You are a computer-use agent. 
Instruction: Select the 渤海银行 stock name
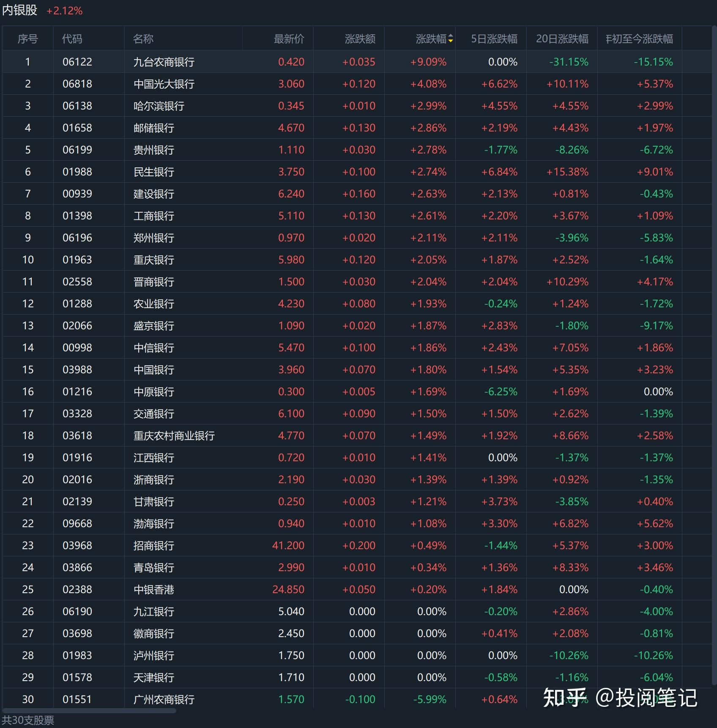click(154, 523)
